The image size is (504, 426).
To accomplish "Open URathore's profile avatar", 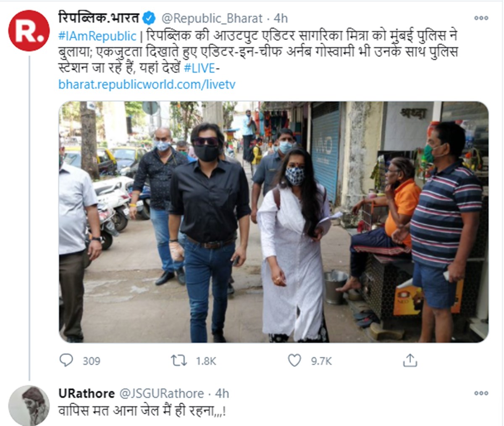I will coord(29,405).
